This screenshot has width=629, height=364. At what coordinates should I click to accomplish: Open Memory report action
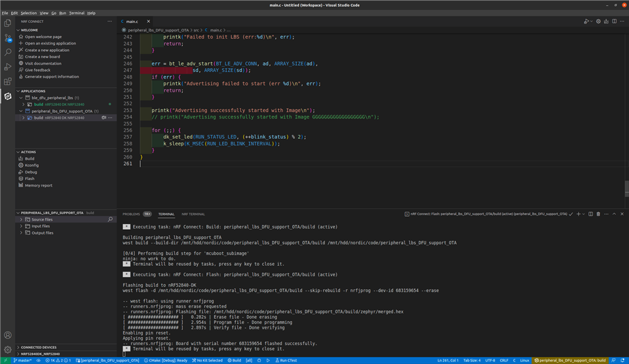point(39,186)
